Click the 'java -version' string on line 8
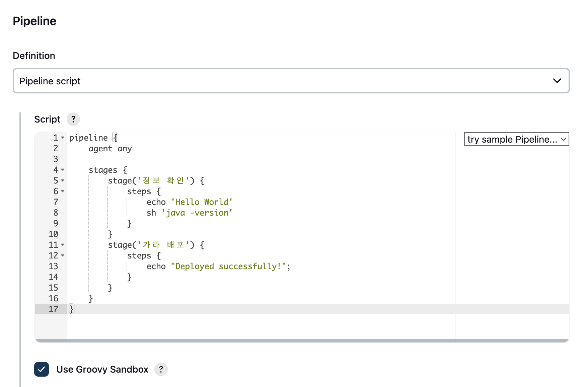Image resolution: width=588 pixels, height=387 pixels. [x=197, y=213]
